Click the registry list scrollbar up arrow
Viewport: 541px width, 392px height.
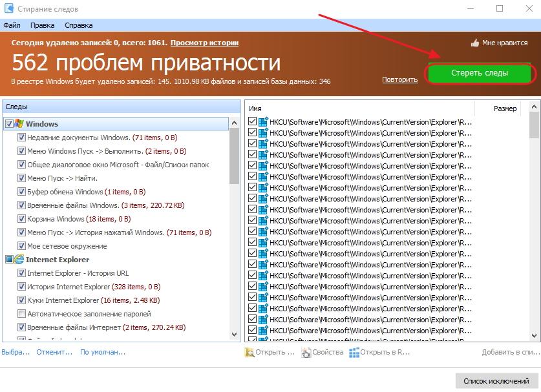click(534, 107)
